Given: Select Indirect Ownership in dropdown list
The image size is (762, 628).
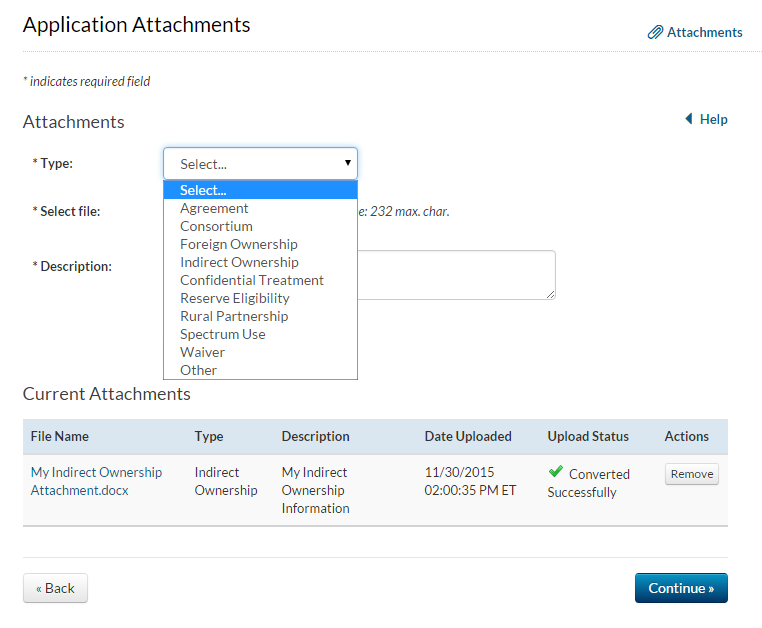Looking at the screenshot, I should pos(239,262).
